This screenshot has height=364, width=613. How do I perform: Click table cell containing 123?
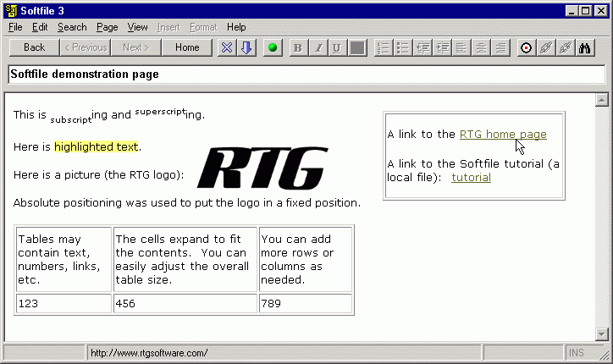point(64,304)
